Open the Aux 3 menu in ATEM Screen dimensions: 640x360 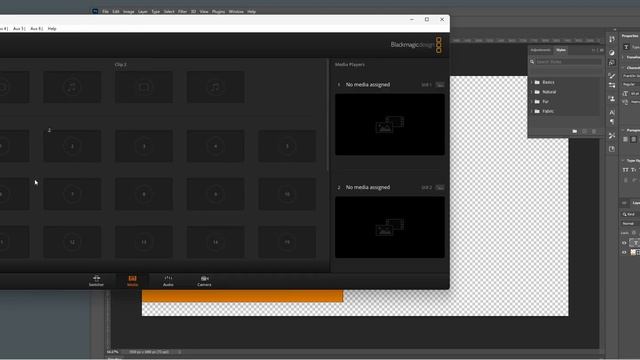(19, 29)
